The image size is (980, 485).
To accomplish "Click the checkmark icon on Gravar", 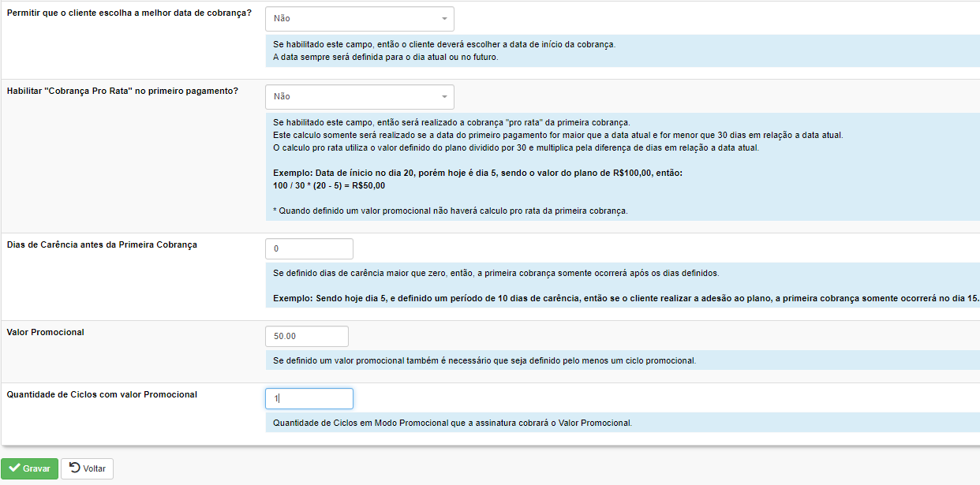I will (14, 468).
